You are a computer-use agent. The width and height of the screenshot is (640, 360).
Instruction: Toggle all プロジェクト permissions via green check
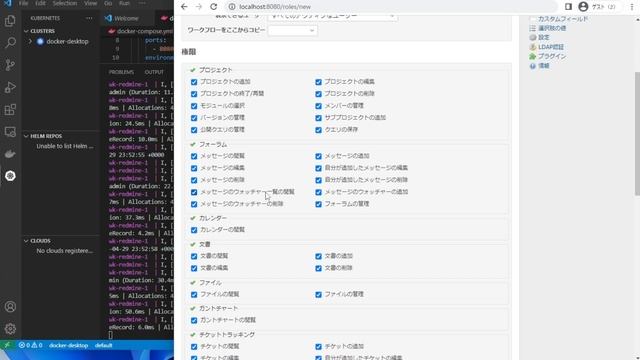193,70
